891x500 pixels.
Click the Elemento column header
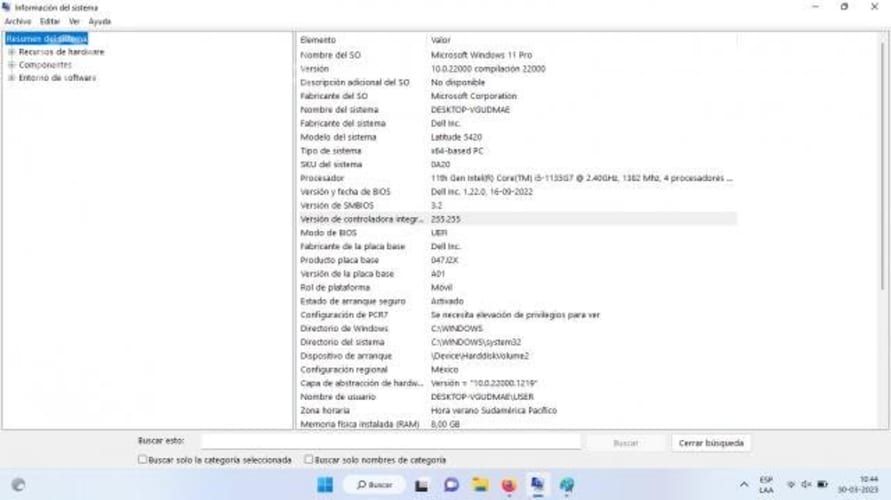[x=361, y=40]
